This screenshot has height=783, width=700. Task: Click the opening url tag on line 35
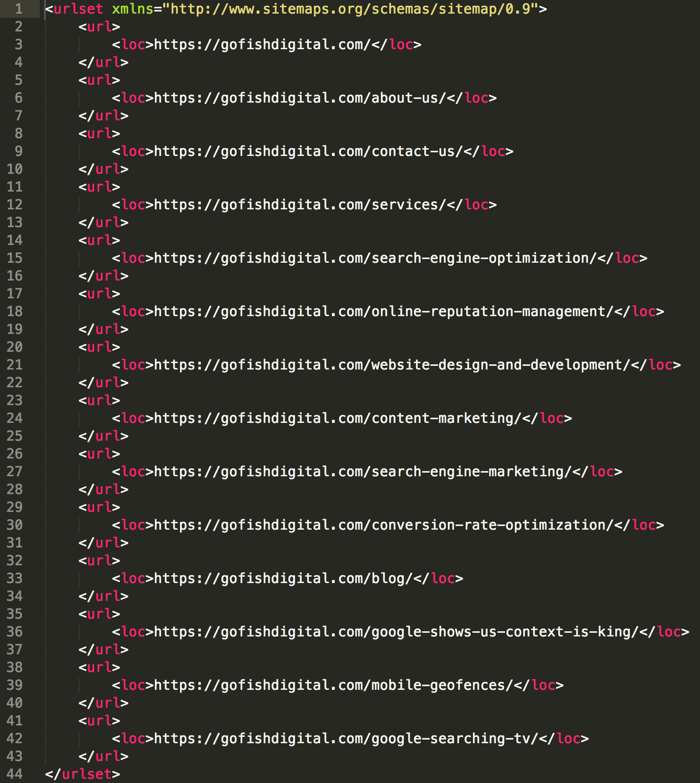tap(99, 614)
